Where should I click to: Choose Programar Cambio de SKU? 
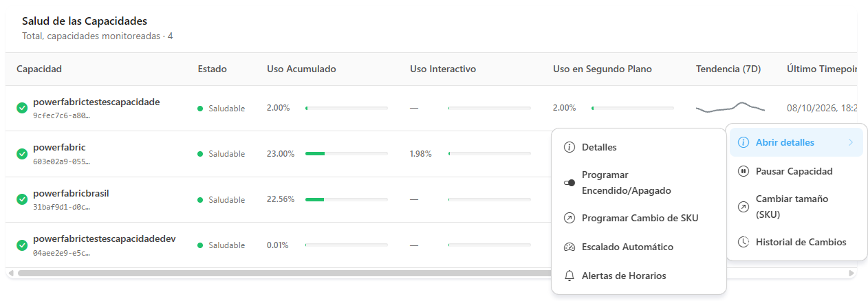pyautogui.click(x=639, y=218)
